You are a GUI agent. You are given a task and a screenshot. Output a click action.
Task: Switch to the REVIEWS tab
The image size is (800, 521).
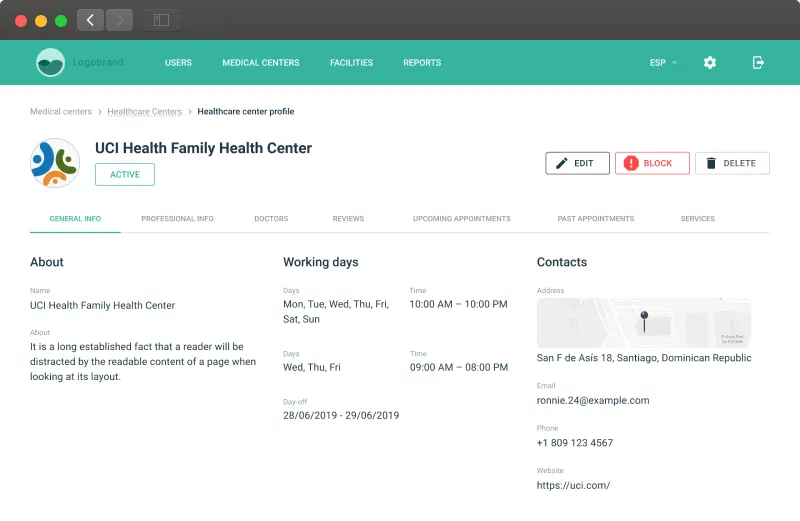348,218
